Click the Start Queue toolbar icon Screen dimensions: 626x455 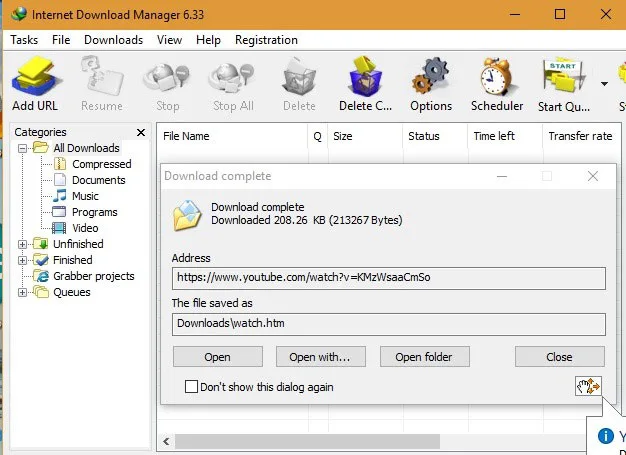click(x=563, y=77)
